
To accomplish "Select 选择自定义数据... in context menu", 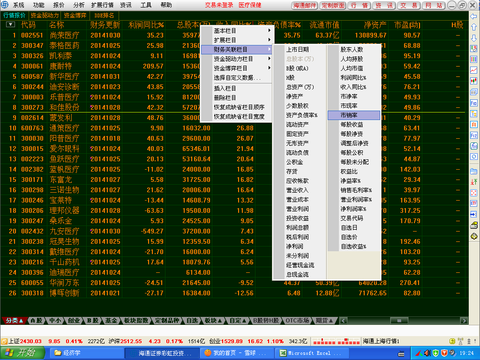I will [237, 77].
